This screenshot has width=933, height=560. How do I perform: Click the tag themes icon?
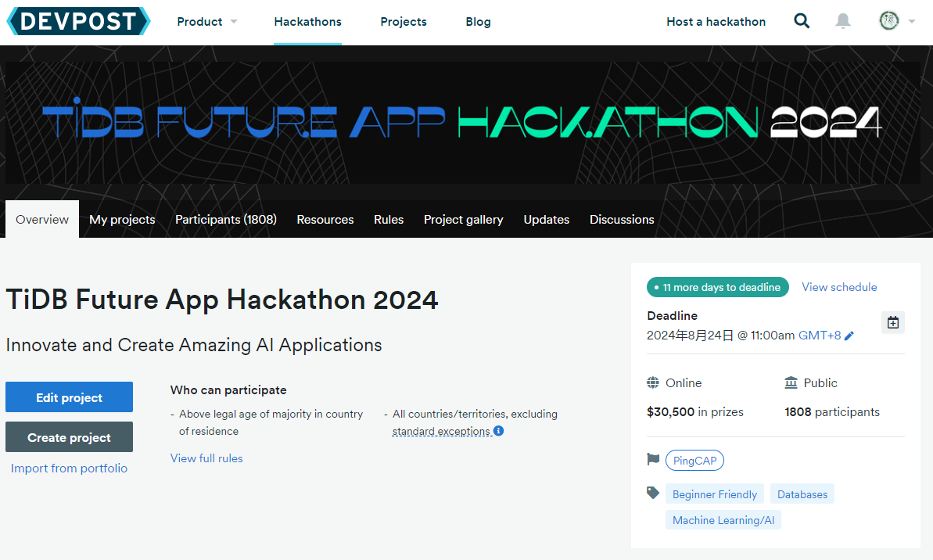click(653, 493)
